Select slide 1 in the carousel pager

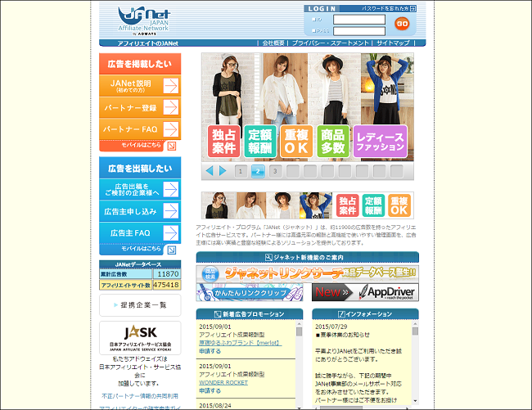tap(241, 171)
